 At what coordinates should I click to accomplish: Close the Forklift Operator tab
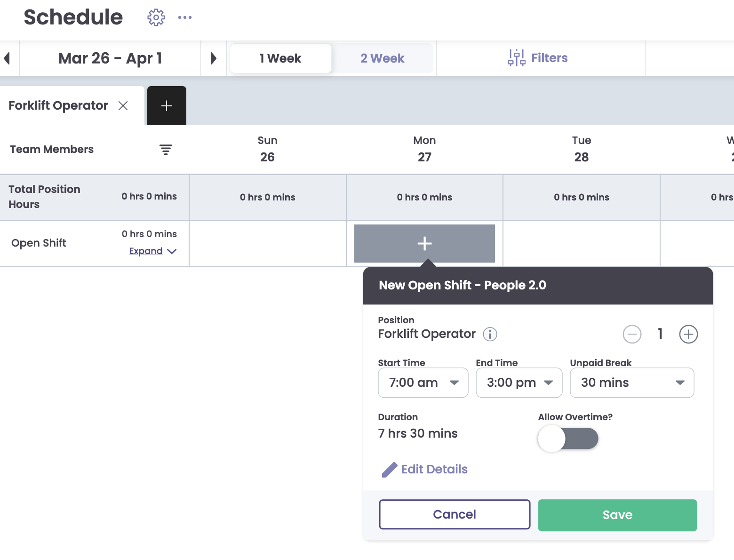tap(123, 106)
